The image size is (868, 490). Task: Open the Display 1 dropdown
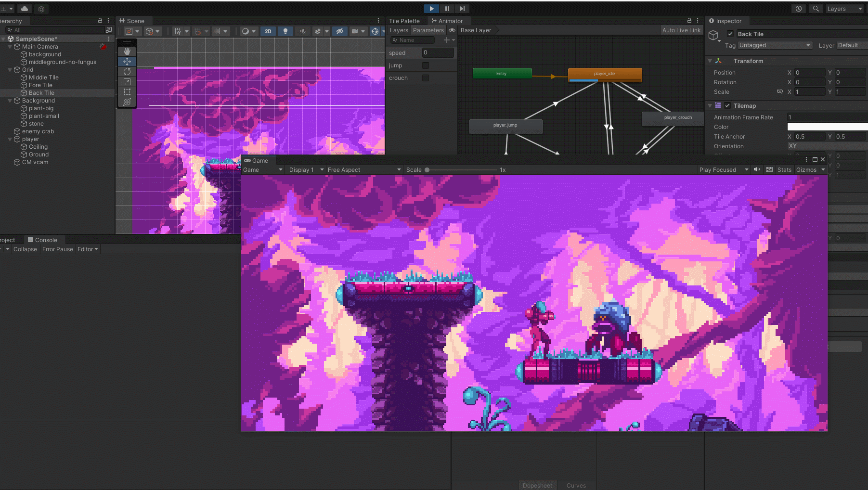coord(306,169)
